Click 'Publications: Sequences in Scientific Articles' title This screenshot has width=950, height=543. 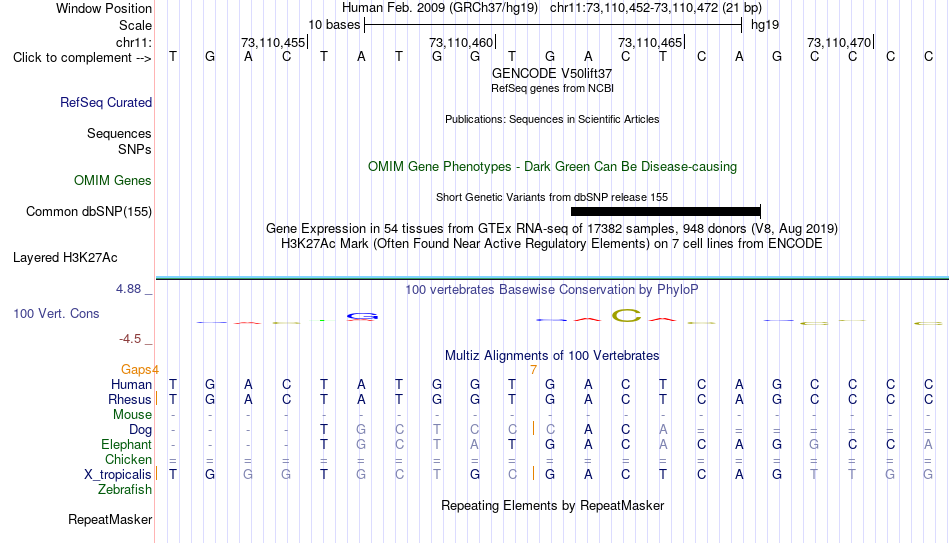pos(552,119)
